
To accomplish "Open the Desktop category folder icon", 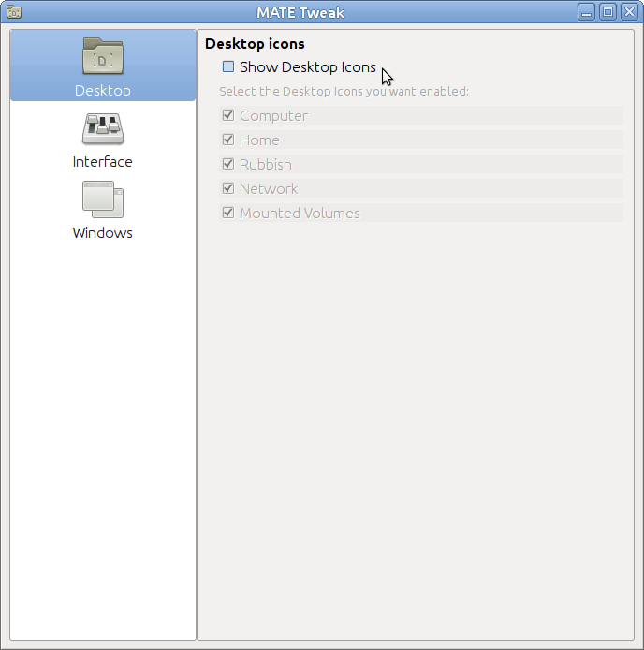I will tap(103, 56).
